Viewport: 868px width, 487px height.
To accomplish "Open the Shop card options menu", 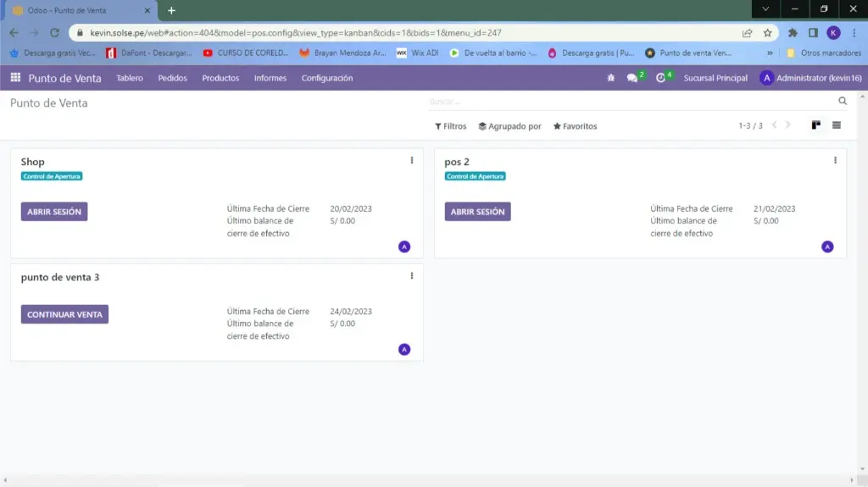I will [412, 160].
